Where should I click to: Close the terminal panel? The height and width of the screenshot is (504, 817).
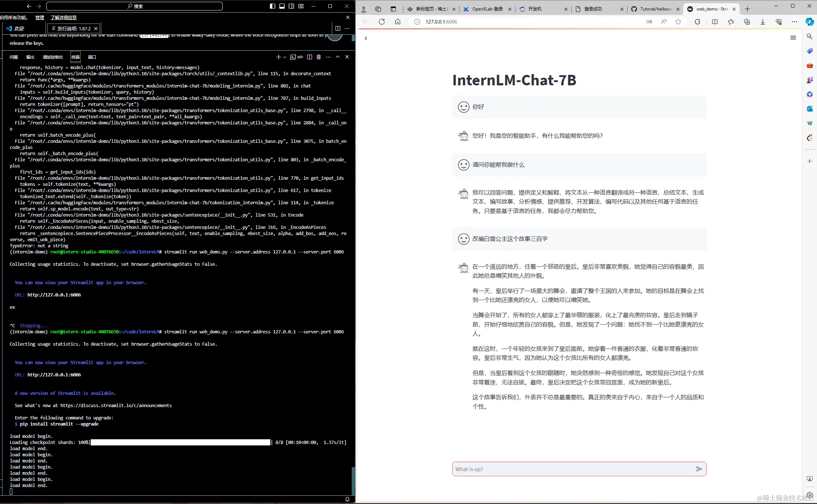[347, 57]
